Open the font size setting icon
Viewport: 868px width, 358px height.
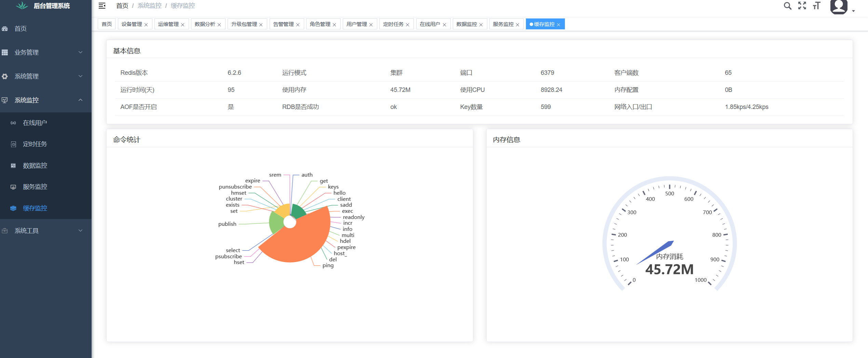point(816,5)
